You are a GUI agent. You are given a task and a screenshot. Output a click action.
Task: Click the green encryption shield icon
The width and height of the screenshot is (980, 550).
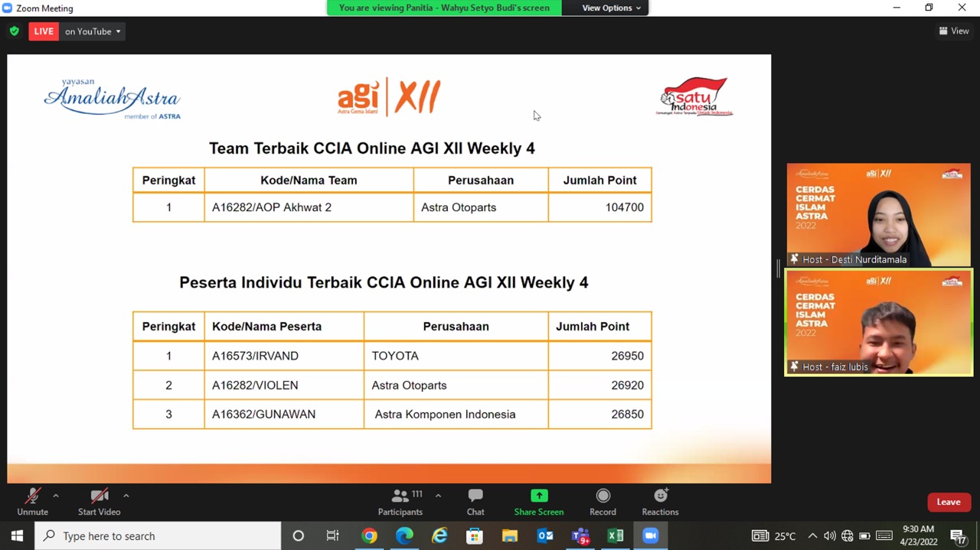pyautogui.click(x=15, y=31)
